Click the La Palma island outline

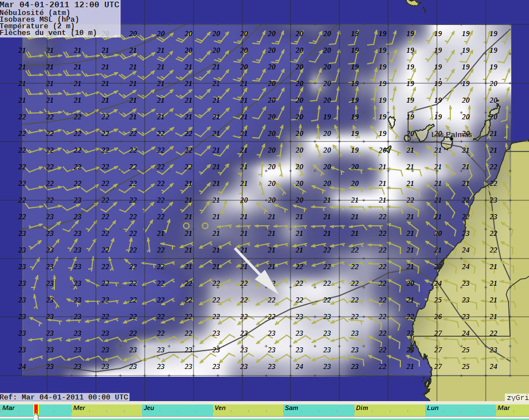pos(392,122)
